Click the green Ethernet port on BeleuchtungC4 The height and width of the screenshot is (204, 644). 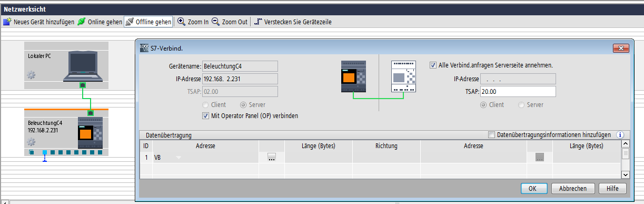pyautogui.click(x=91, y=113)
